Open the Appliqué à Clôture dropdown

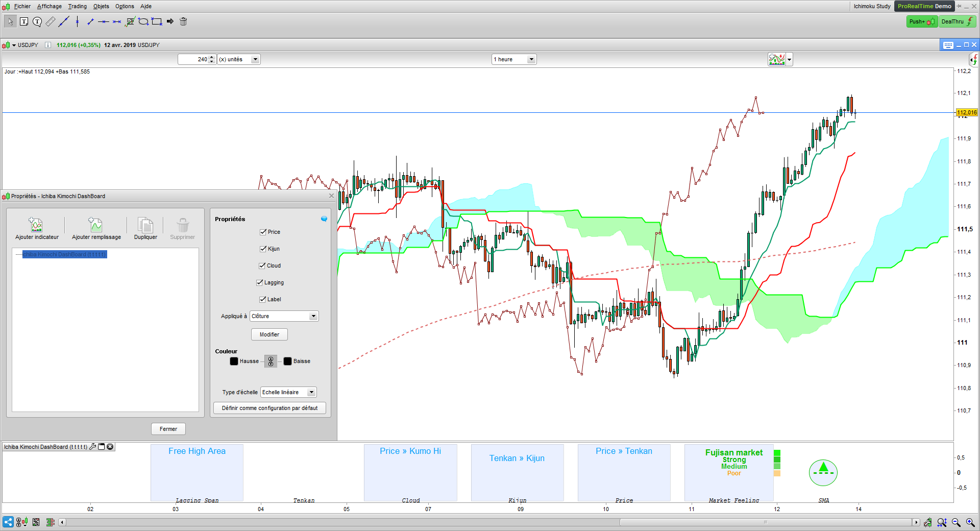[284, 316]
